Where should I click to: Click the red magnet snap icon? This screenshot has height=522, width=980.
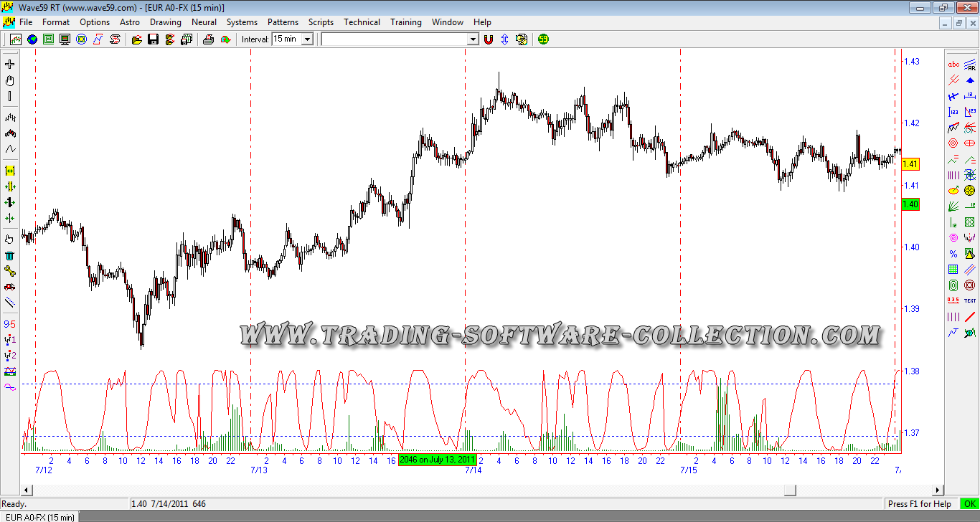pyautogui.click(x=489, y=39)
